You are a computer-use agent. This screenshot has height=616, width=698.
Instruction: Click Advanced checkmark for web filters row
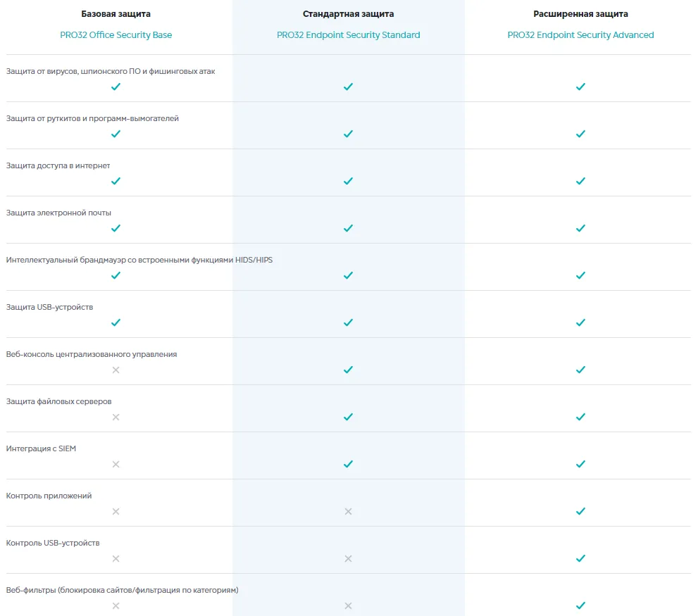tap(580, 605)
